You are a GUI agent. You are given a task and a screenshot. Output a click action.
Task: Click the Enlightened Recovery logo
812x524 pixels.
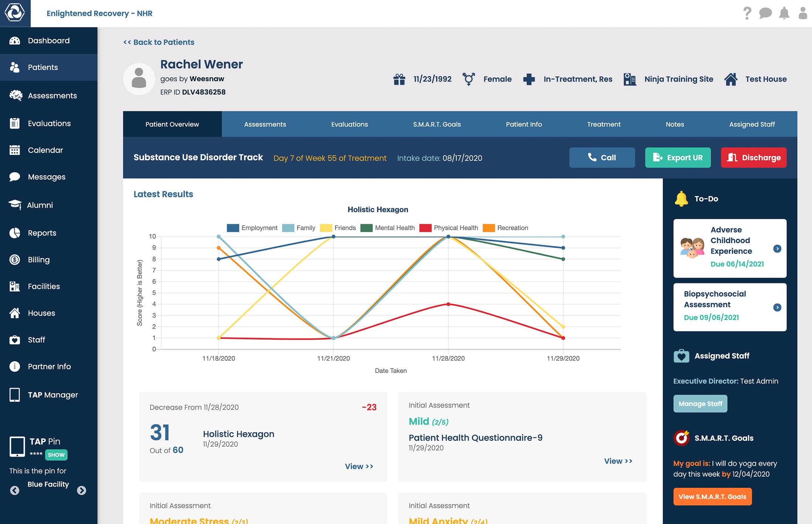15,13
